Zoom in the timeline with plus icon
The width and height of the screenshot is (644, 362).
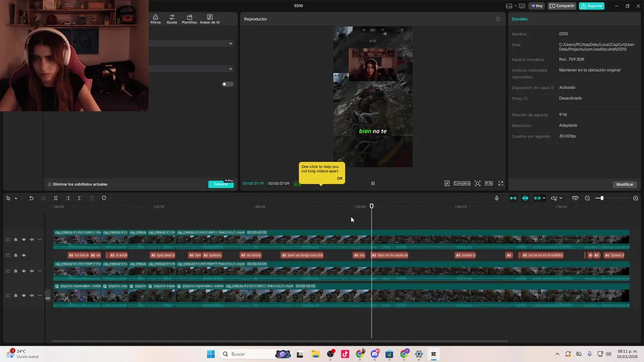pyautogui.click(x=635, y=198)
